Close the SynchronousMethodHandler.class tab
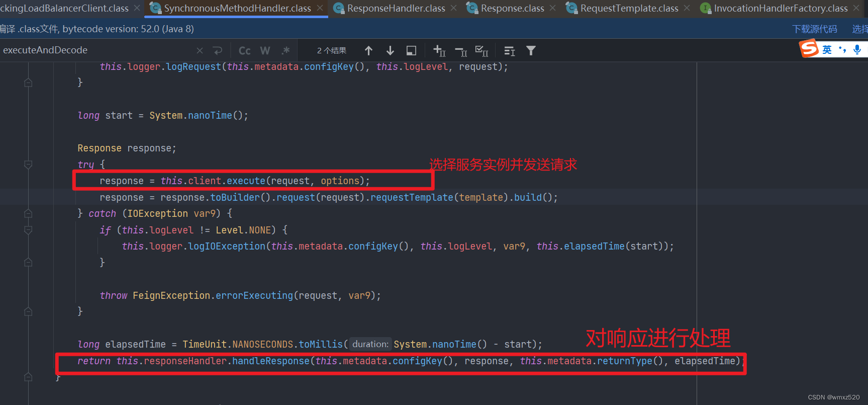Viewport: 868px width, 405px height. (320, 8)
